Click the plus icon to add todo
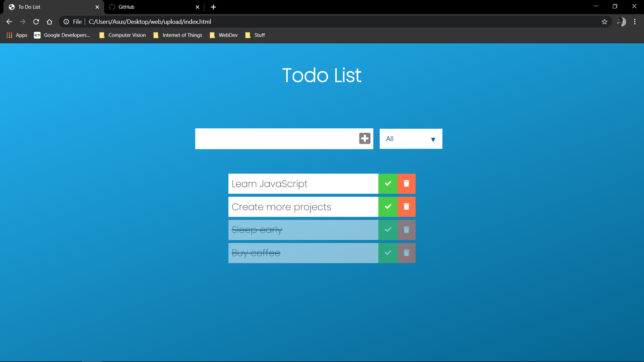644x362 pixels. coord(365,138)
